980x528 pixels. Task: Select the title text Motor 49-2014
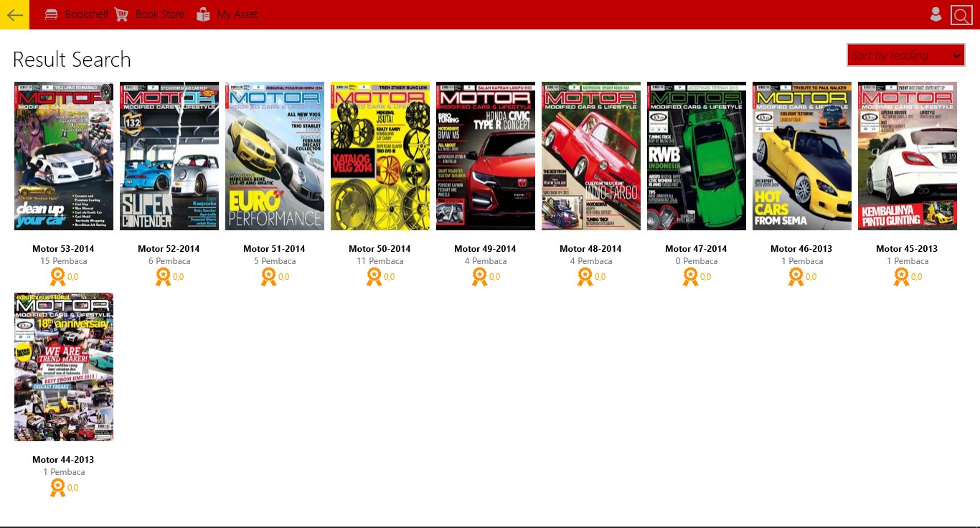485,249
